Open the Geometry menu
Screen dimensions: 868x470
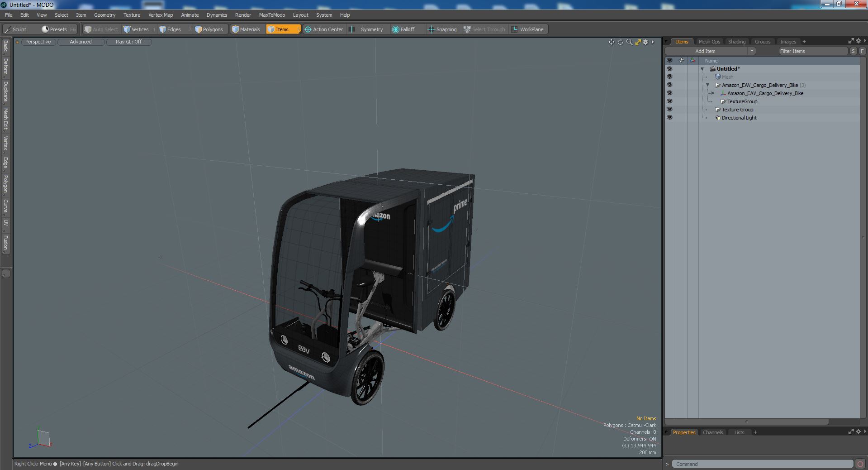click(104, 15)
